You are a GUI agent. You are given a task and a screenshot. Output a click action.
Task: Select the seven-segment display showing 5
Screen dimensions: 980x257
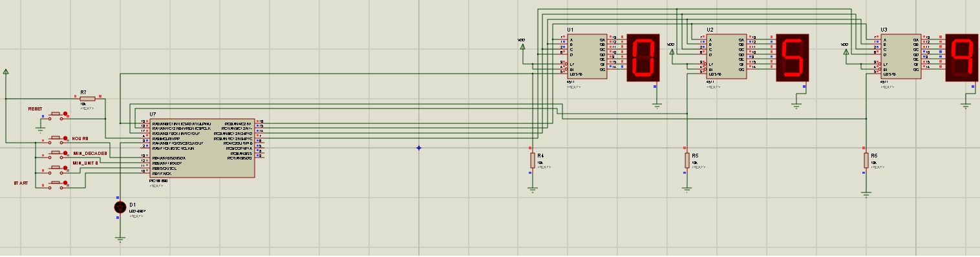(792, 57)
